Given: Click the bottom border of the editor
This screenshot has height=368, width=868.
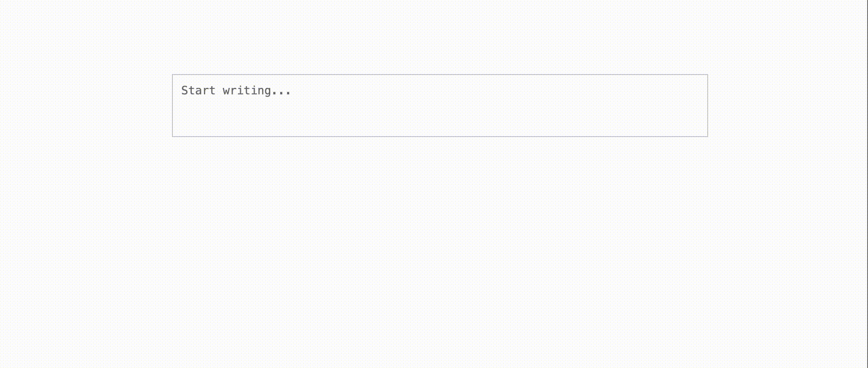Looking at the screenshot, I should (x=440, y=137).
